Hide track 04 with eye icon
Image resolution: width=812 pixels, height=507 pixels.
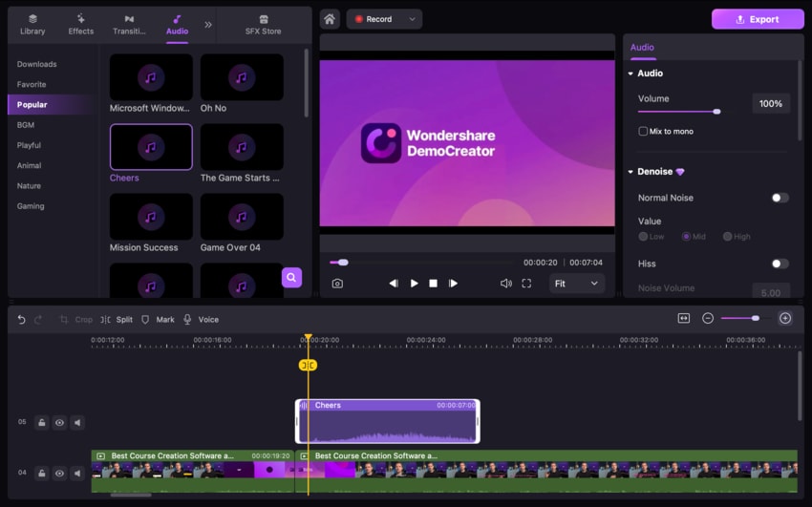59,474
